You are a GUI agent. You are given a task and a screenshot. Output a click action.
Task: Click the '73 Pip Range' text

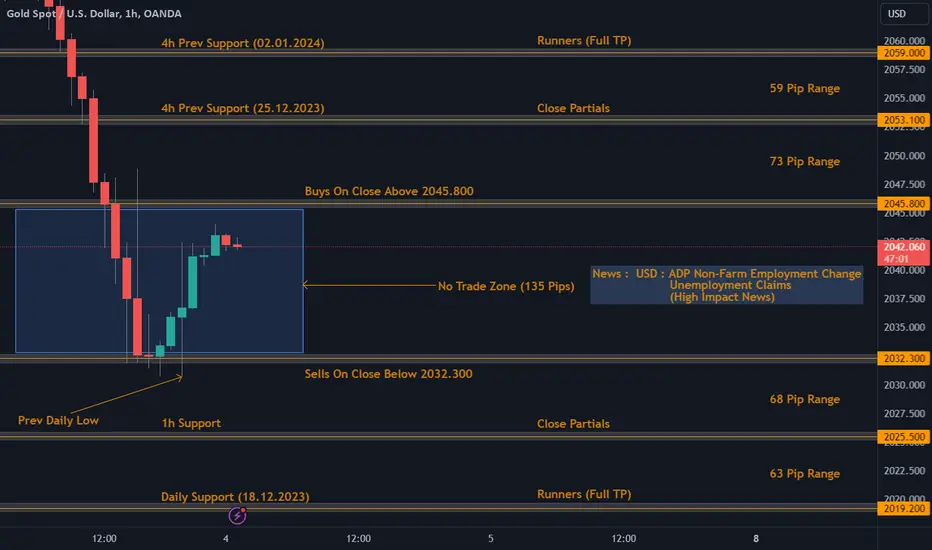(x=805, y=161)
